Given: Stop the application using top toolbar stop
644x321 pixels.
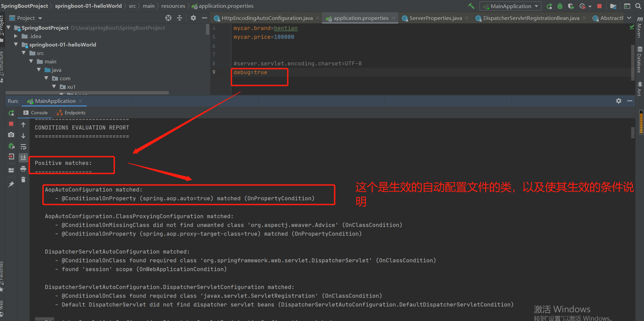Looking at the screenshot, I should [599, 6].
